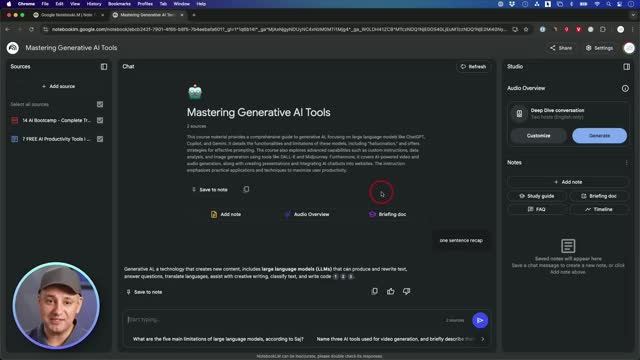Click the browser address bar
Viewport: 640px width, 360px height.
(278, 29)
